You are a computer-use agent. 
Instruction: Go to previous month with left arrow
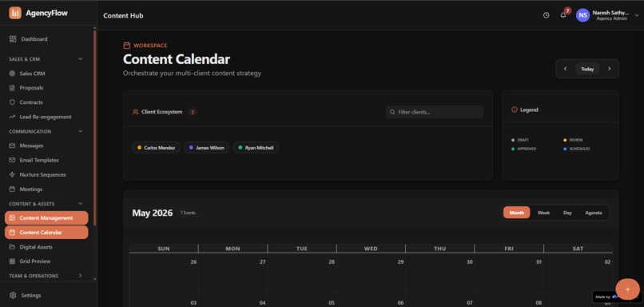[566, 69]
